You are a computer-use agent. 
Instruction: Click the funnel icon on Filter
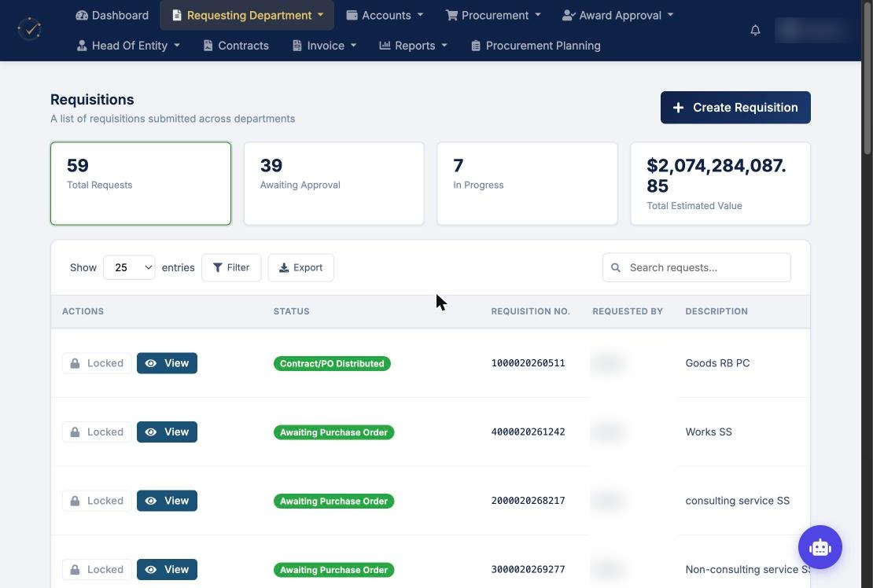(x=218, y=267)
